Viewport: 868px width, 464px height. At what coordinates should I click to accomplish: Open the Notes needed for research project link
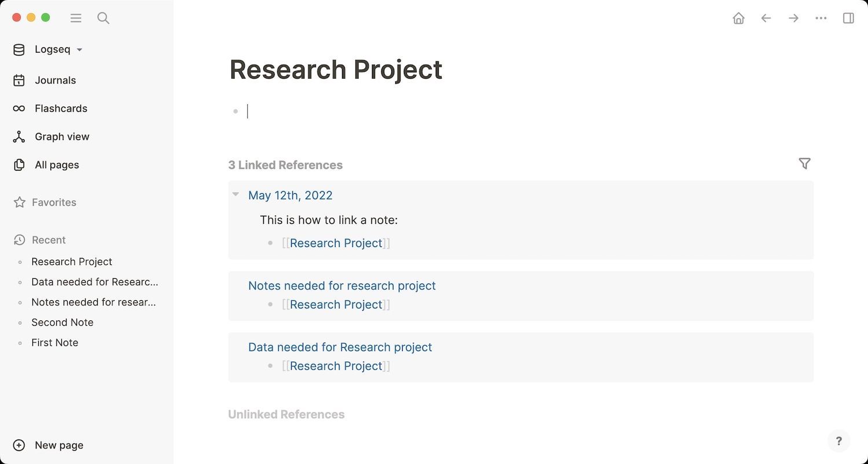pos(341,286)
